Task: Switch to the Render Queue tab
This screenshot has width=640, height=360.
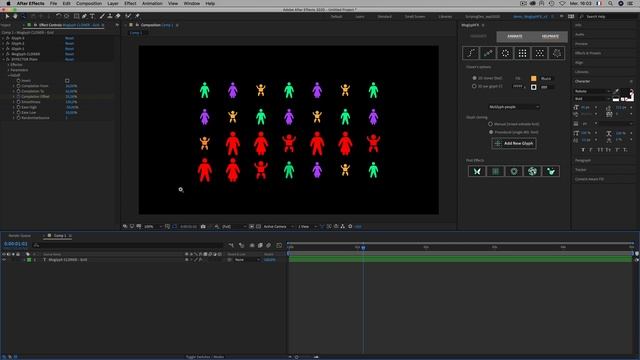Action: [x=20, y=236]
